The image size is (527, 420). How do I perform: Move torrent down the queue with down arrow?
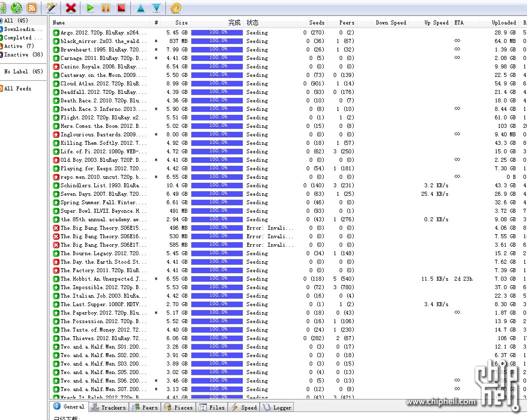[157, 8]
